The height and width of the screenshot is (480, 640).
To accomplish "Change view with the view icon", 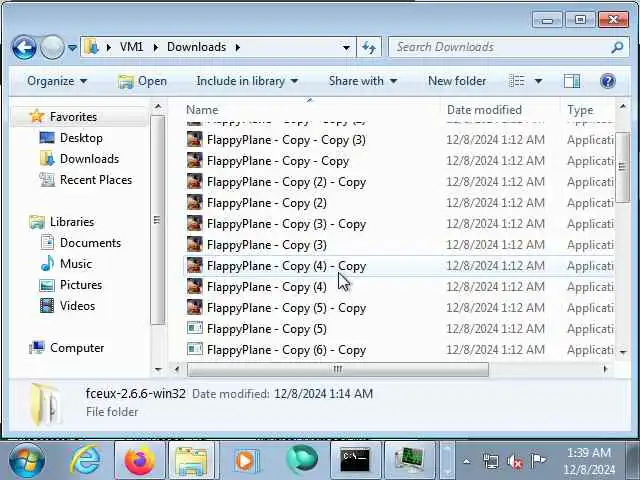I will point(517,81).
